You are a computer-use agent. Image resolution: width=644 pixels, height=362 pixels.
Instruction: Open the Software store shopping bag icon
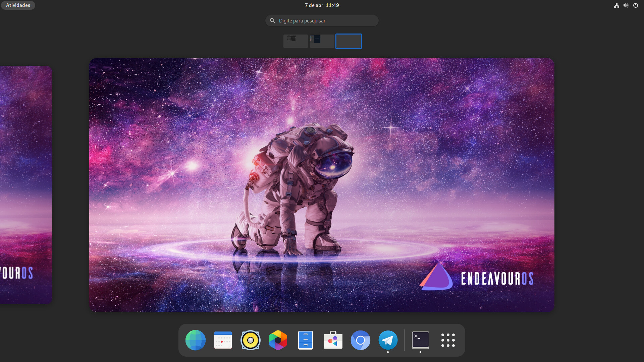333,340
